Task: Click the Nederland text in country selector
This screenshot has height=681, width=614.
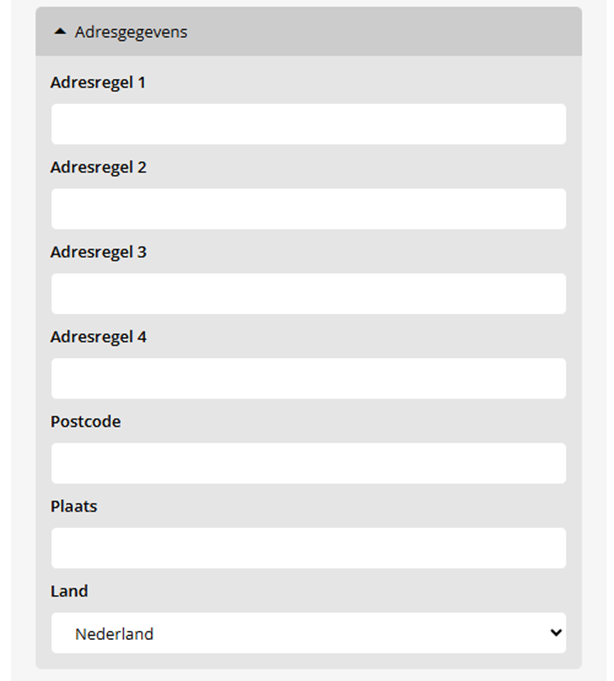Action: point(114,634)
